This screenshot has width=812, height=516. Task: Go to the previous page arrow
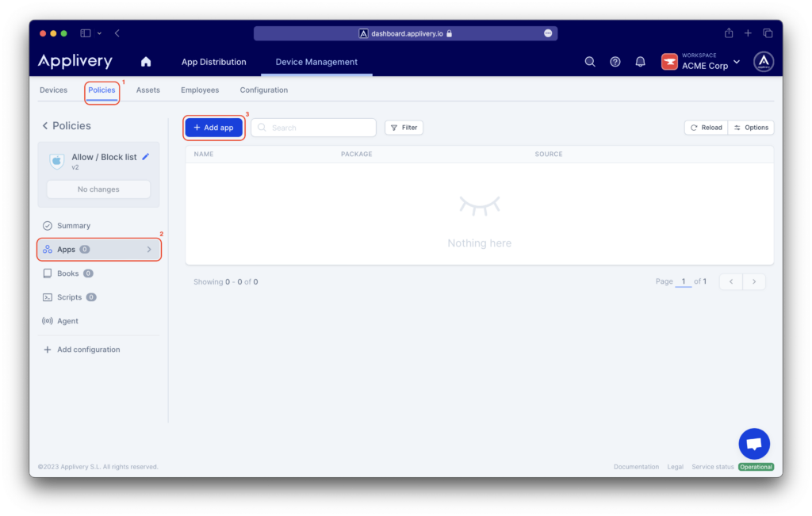pyautogui.click(x=731, y=281)
